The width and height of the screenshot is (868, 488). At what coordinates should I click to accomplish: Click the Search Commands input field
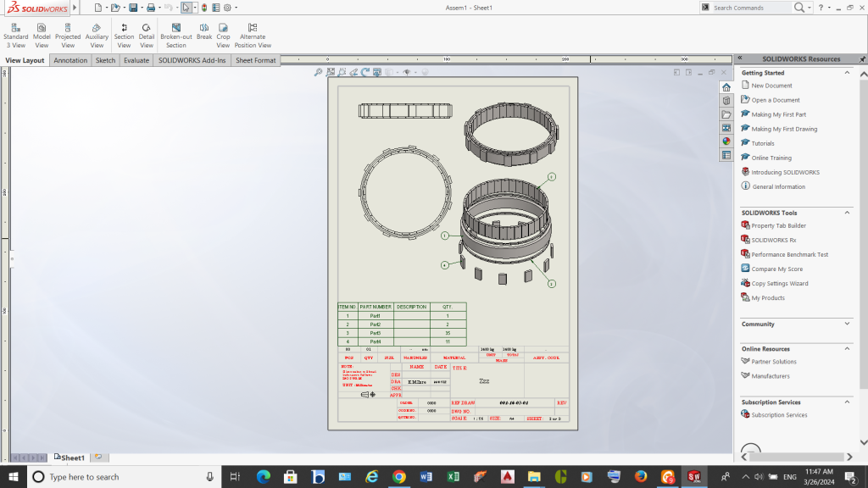coord(750,8)
